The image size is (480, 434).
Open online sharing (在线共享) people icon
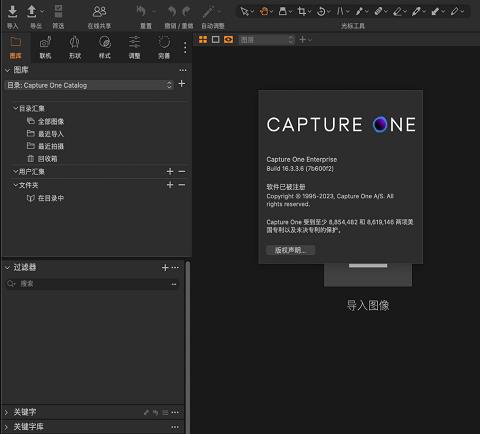point(99,12)
